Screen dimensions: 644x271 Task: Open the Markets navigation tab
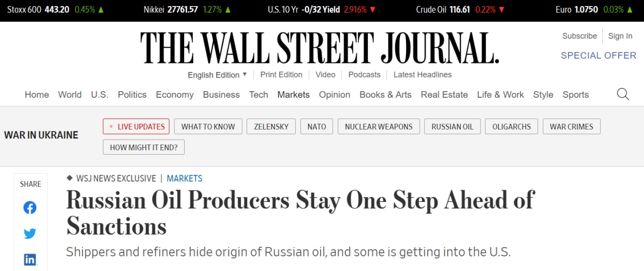pyautogui.click(x=293, y=95)
